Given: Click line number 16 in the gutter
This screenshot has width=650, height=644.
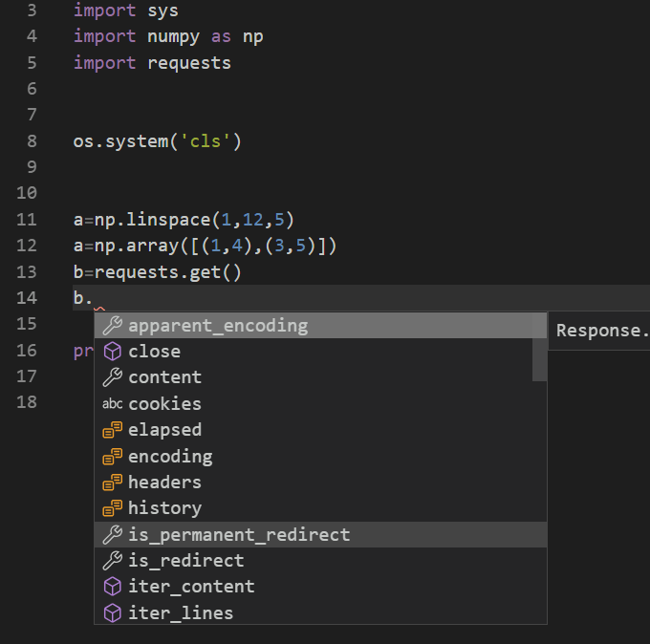Looking at the screenshot, I should tap(27, 351).
